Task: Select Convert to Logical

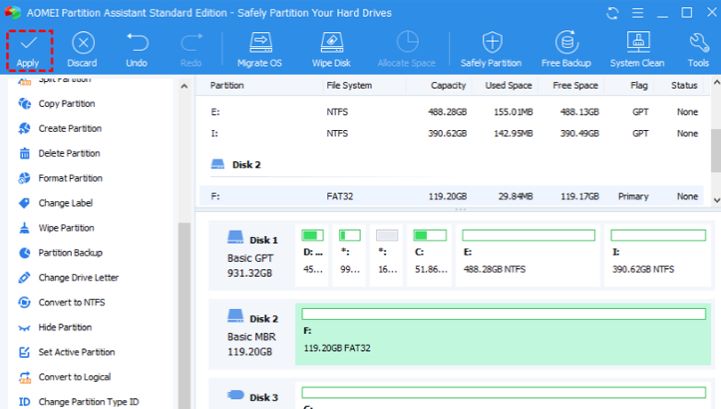Action: (x=64, y=377)
